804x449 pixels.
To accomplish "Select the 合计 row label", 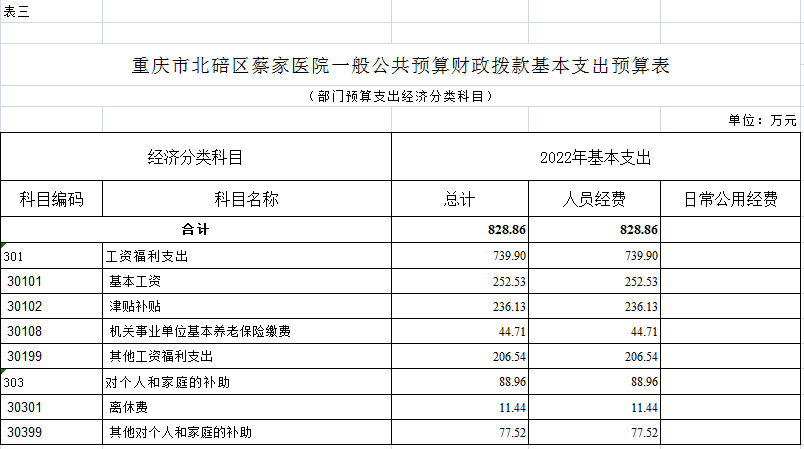I will (x=195, y=229).
